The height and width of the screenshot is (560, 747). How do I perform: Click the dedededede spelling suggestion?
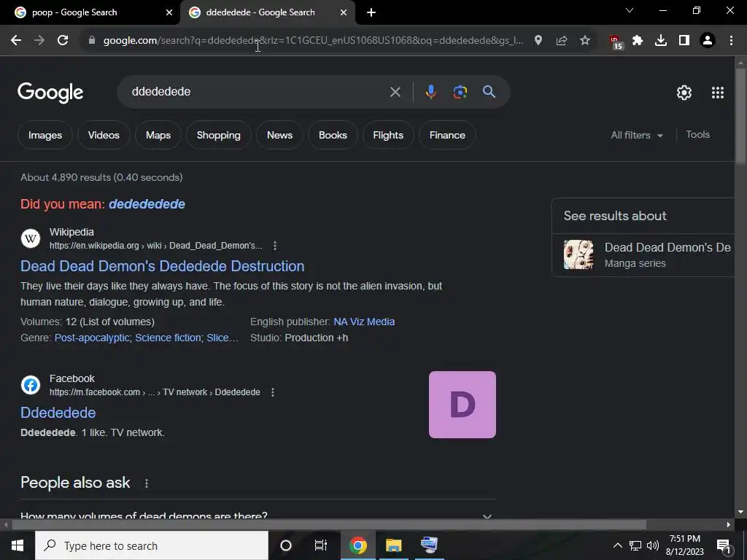[x=147, y=204]
